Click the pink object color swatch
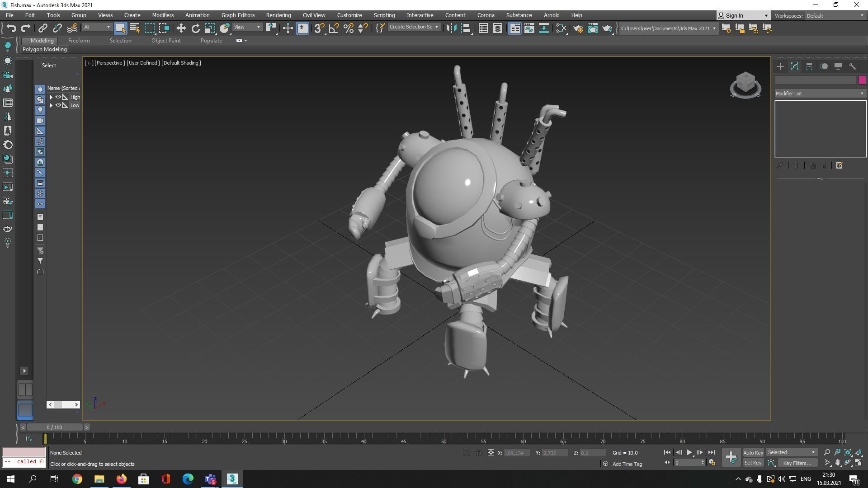This screenshot has width=868, height=488. coord(862,80)
